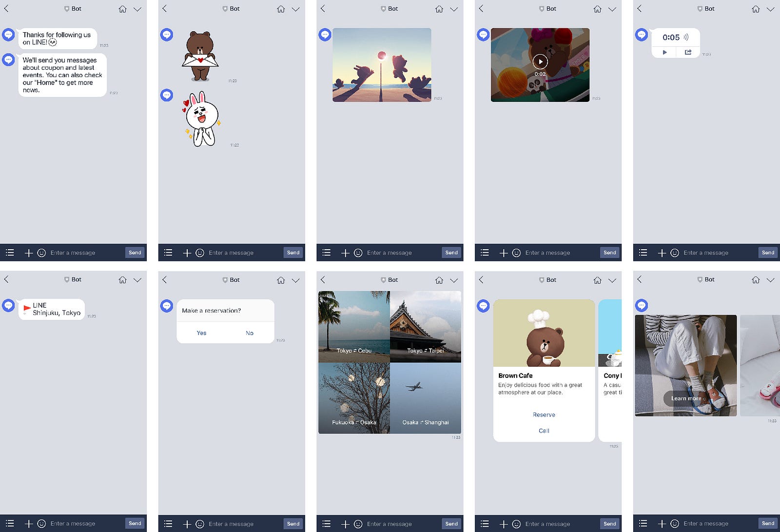Open home icon in the sticker chat
Viewport: 780px width, 532px height.
click(x=281, y=9)
